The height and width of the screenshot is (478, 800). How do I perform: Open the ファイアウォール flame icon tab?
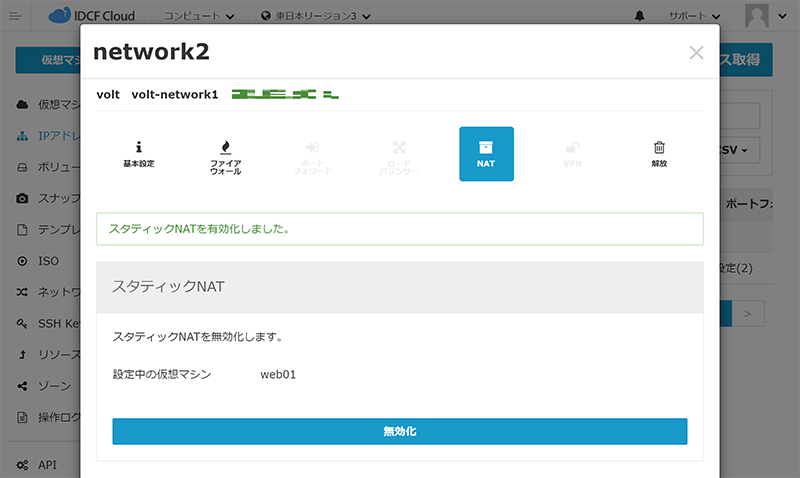click(x=225, y=155)
